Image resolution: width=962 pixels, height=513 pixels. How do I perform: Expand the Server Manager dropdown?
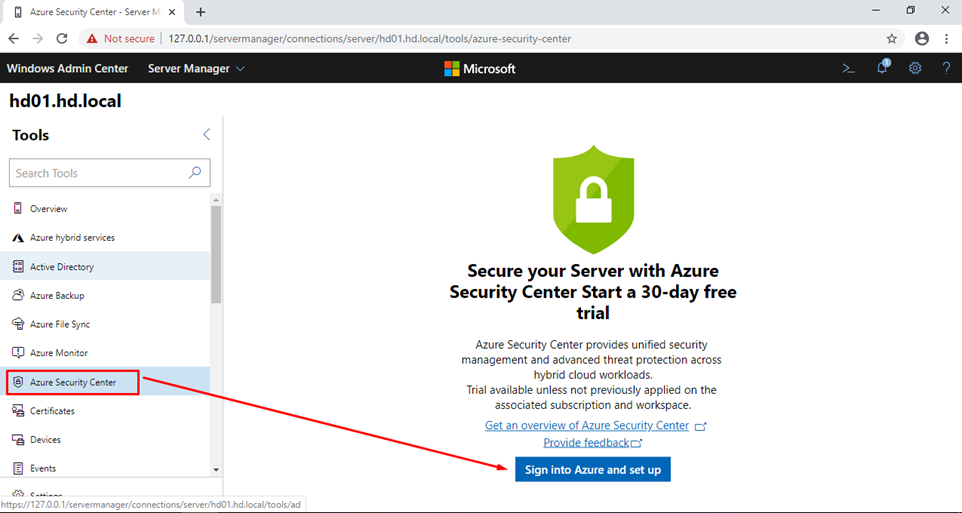point(196,69)
